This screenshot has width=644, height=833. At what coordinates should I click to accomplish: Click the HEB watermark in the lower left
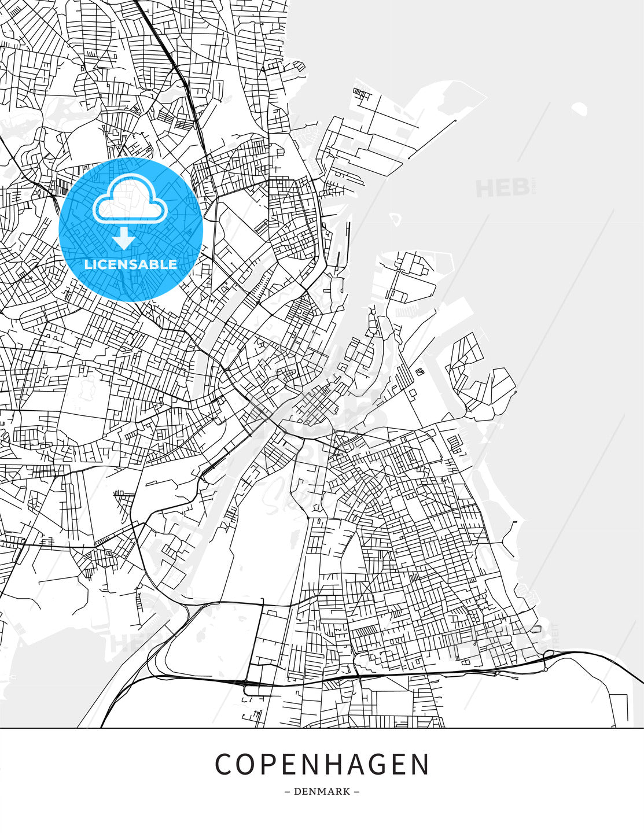pos(130,642)
